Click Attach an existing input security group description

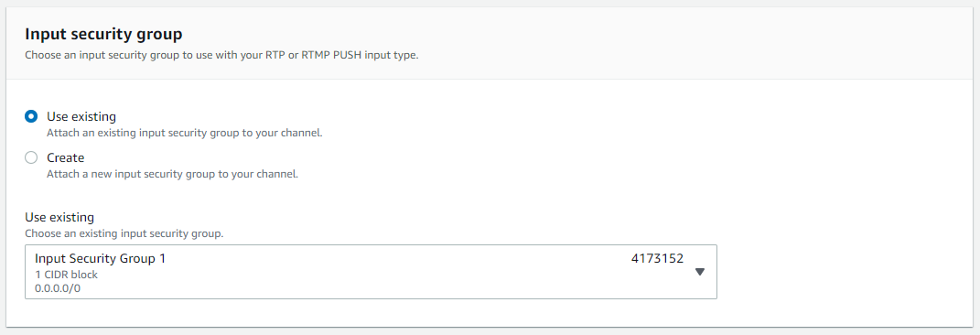click(184, 133)
